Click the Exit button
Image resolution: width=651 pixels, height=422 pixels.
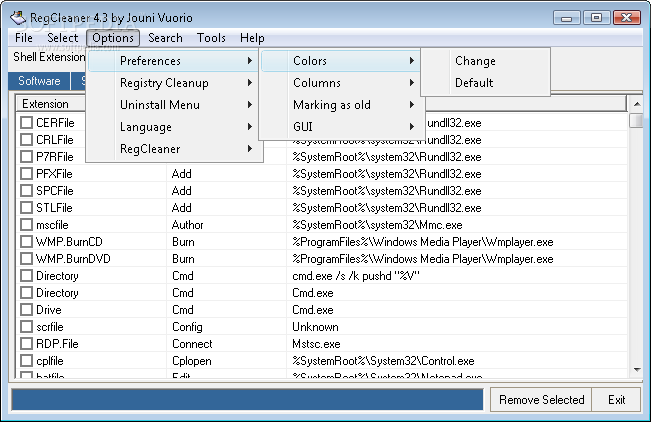click(616, 400)
